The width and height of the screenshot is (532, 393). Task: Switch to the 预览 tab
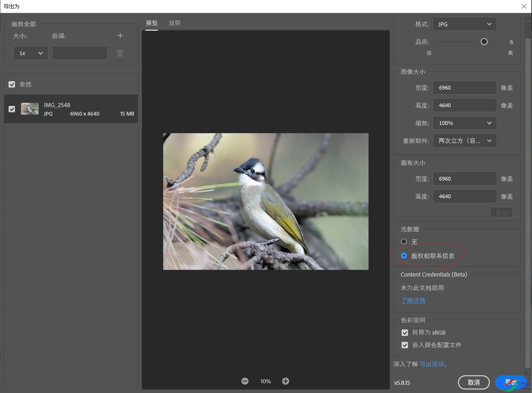tap(152, 23)
